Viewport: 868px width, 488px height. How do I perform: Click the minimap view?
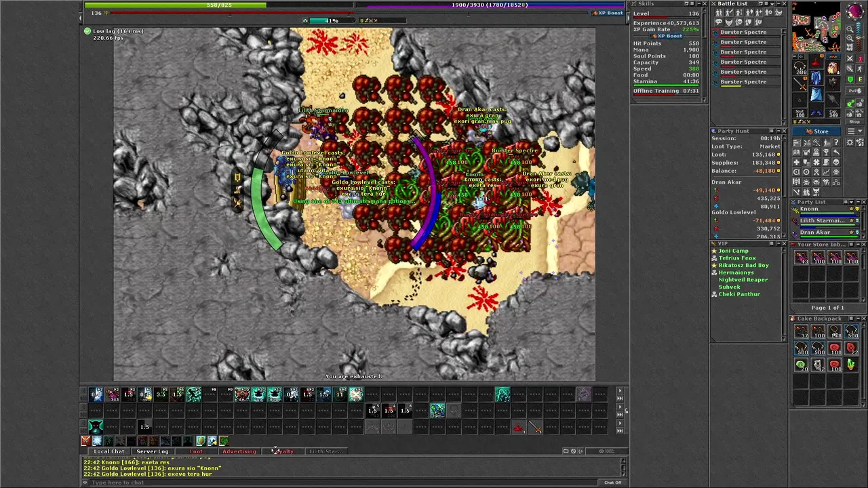tap(816, 26)
